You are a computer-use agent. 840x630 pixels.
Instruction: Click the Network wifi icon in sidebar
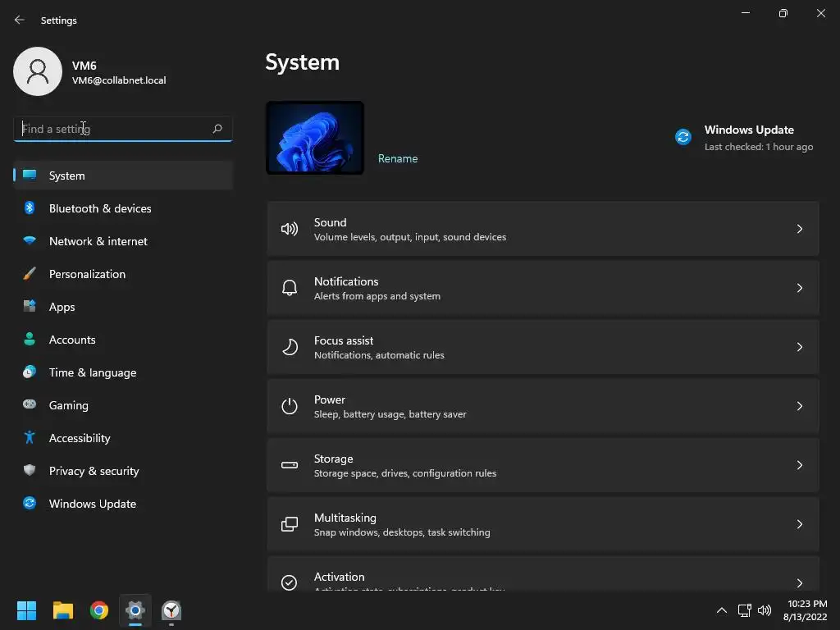tap(30, 240)
